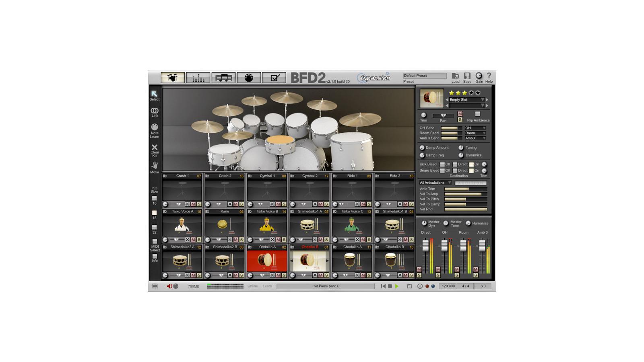The width and height of the screenshot is (644, 362).
Task: Mute the Chudaiko B slot
Action: [406, 276]
